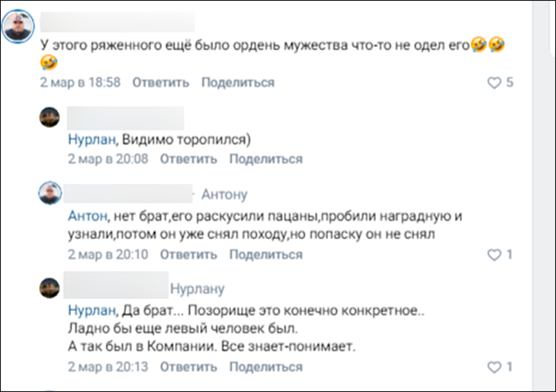556x392 pixels.
Task: Open avatar of 20:13 reply author
Action: [50, 288]
